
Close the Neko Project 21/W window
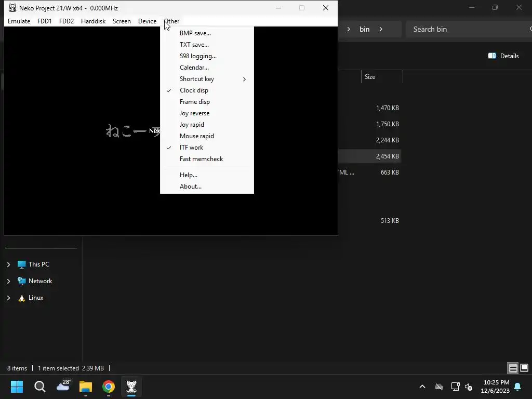[x=326, y=8]
